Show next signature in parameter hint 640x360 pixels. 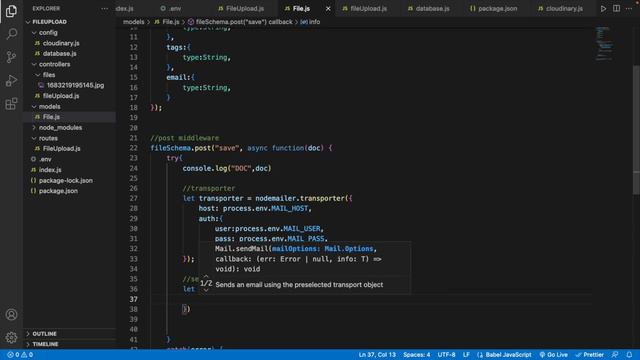tap(206, 290)
